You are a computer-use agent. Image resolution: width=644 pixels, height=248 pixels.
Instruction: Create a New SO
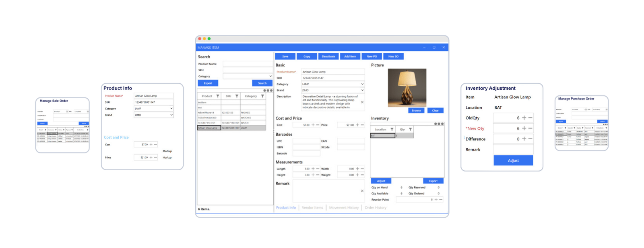(393, 56)
